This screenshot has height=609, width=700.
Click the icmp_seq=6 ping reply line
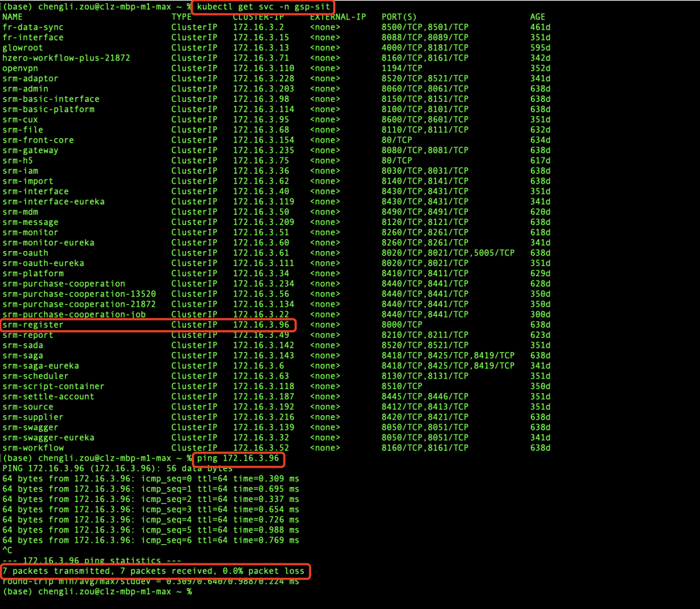151,541
